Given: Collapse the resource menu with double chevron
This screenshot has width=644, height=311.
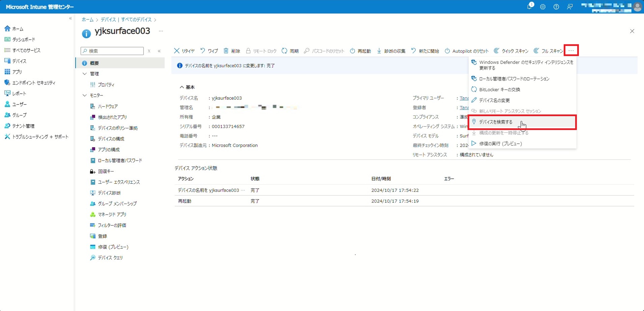Looking at the screenshot, I should pos(159,51).
